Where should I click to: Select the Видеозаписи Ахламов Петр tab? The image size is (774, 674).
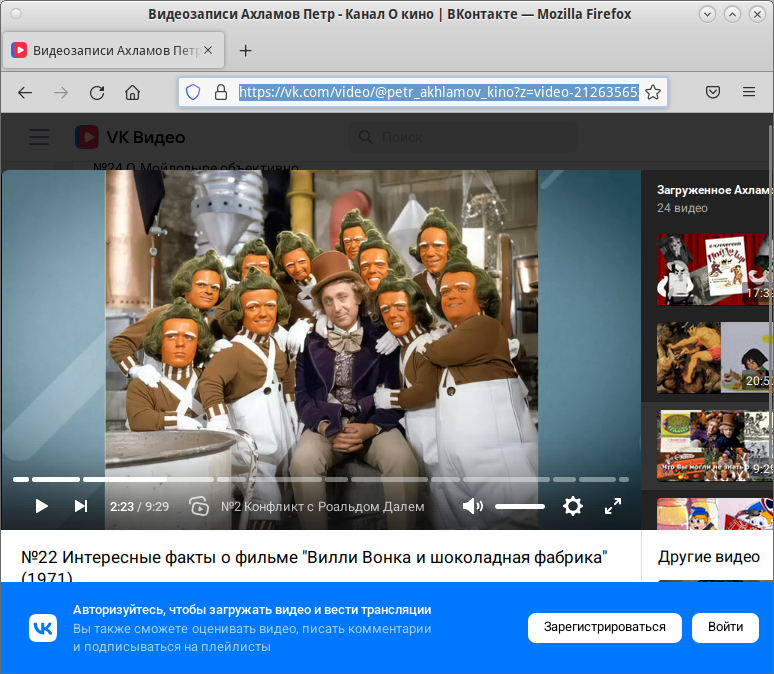tap(114, 50)
